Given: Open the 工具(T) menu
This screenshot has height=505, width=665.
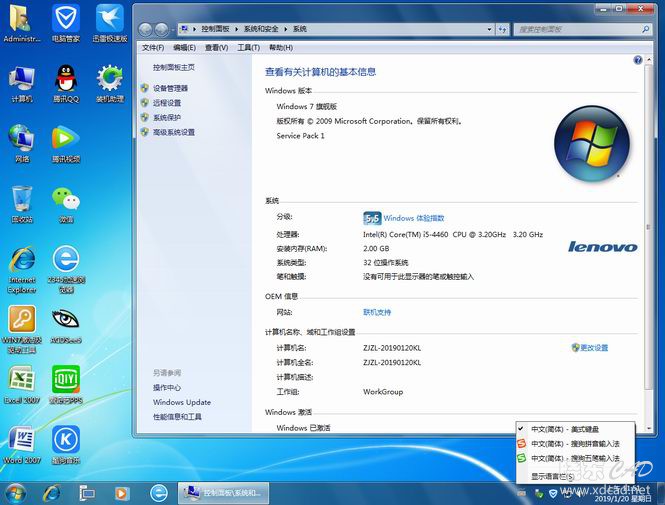Looking at the screenshot, I should (x=249, y=47).
